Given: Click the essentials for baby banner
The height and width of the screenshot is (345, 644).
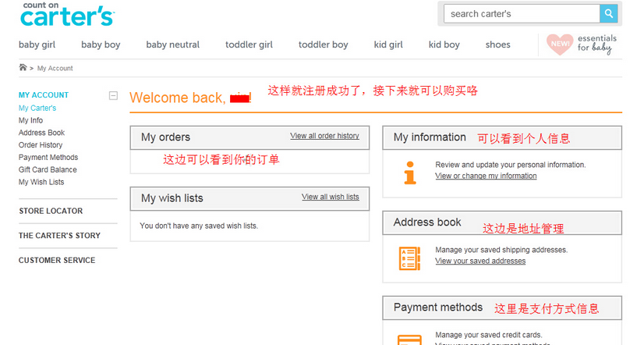Looking at the screenshot, I should [581, 44].
